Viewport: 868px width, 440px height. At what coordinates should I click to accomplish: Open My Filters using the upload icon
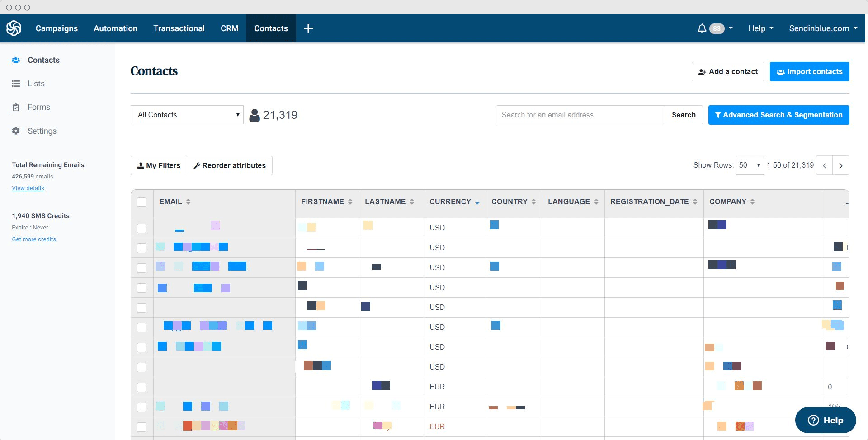click(x=141, y=165)
